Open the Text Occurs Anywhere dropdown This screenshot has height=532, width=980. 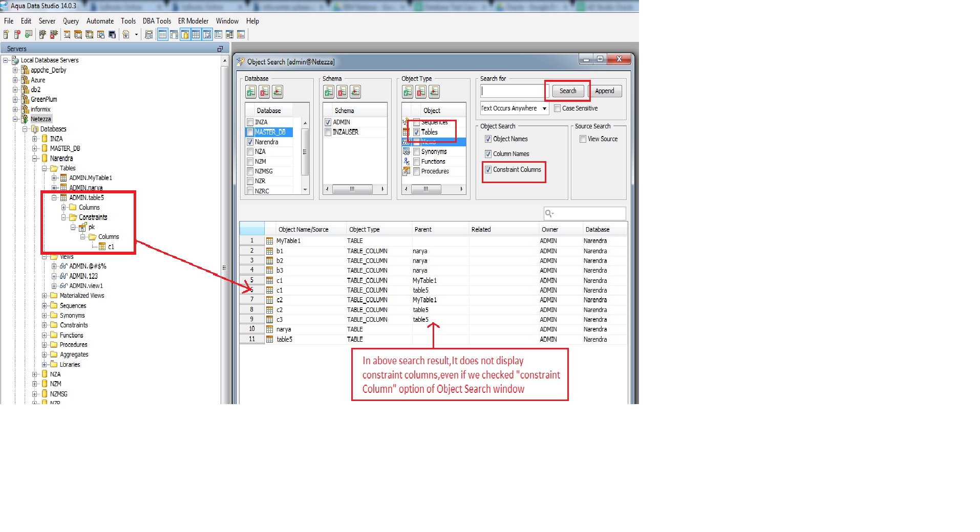click(515, 108)
